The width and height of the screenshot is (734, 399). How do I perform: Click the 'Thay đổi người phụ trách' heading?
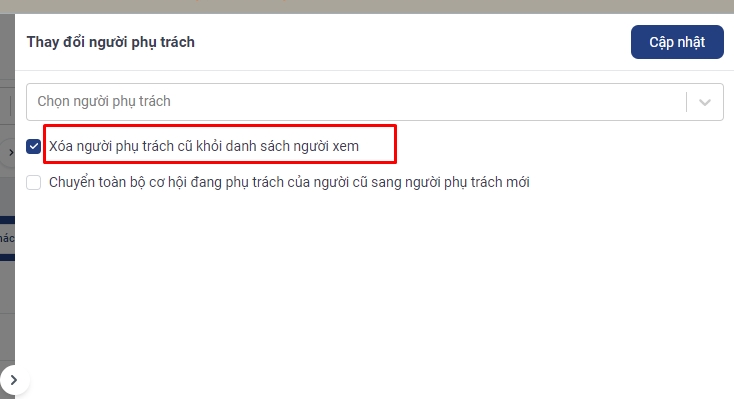point(110,42)
